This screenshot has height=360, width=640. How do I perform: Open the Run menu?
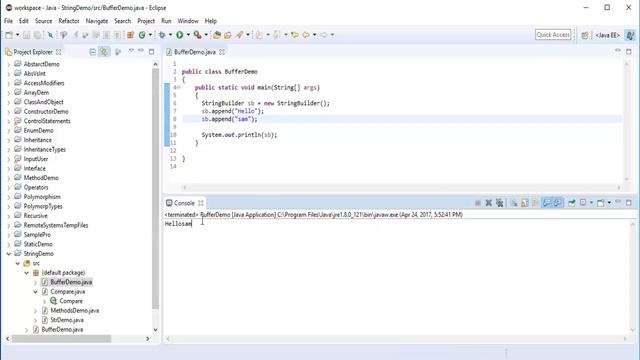click(166, 21)
